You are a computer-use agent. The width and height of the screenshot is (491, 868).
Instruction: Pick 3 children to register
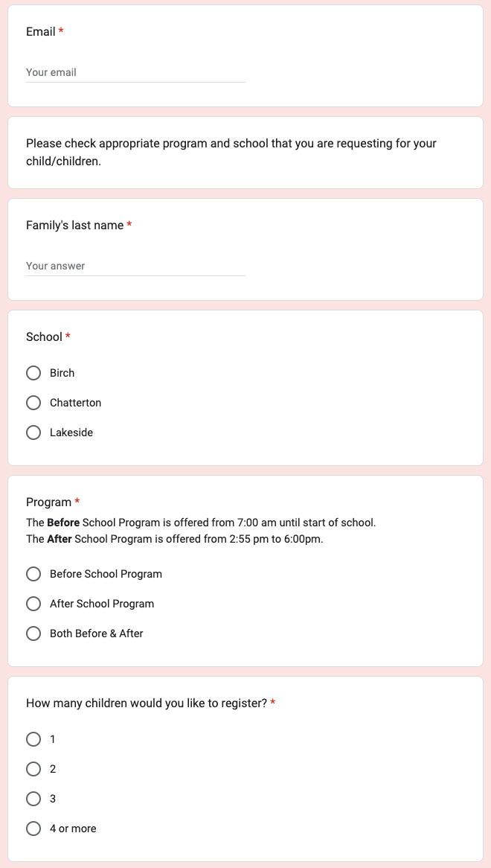point(33,799)
